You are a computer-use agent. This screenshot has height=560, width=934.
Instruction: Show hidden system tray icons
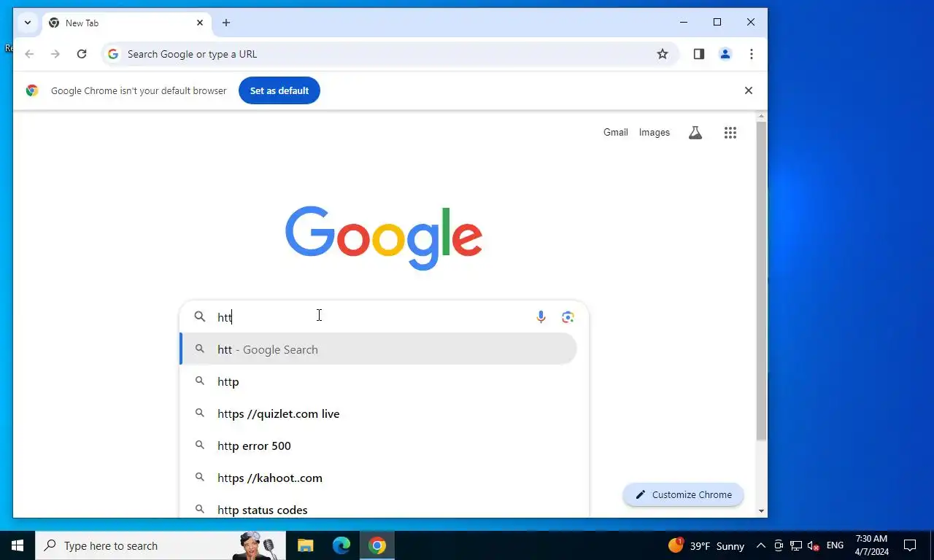coord(761,545)
